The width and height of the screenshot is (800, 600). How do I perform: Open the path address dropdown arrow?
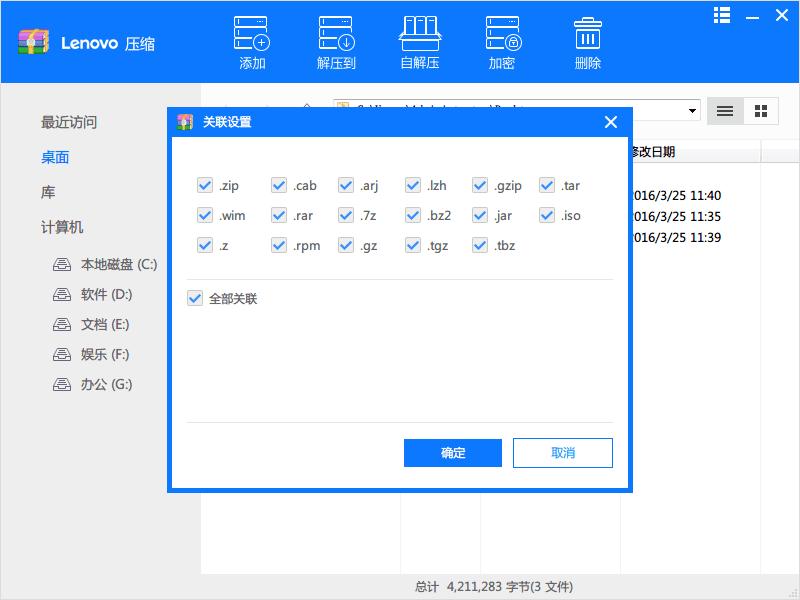[693, 111]
